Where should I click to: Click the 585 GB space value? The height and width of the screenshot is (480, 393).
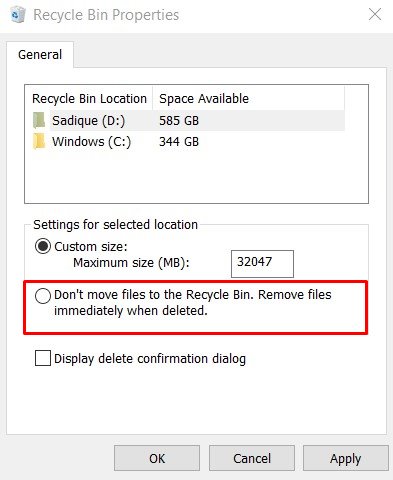(x=179, y=121)
